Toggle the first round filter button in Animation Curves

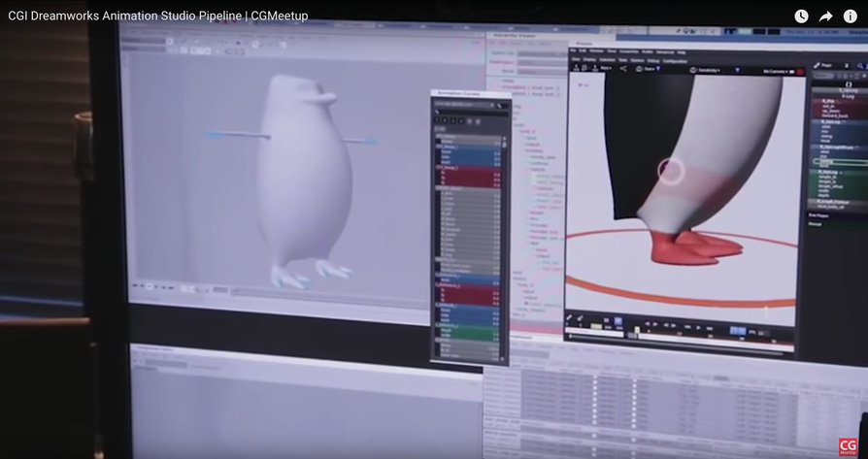(x=437, y=120)
